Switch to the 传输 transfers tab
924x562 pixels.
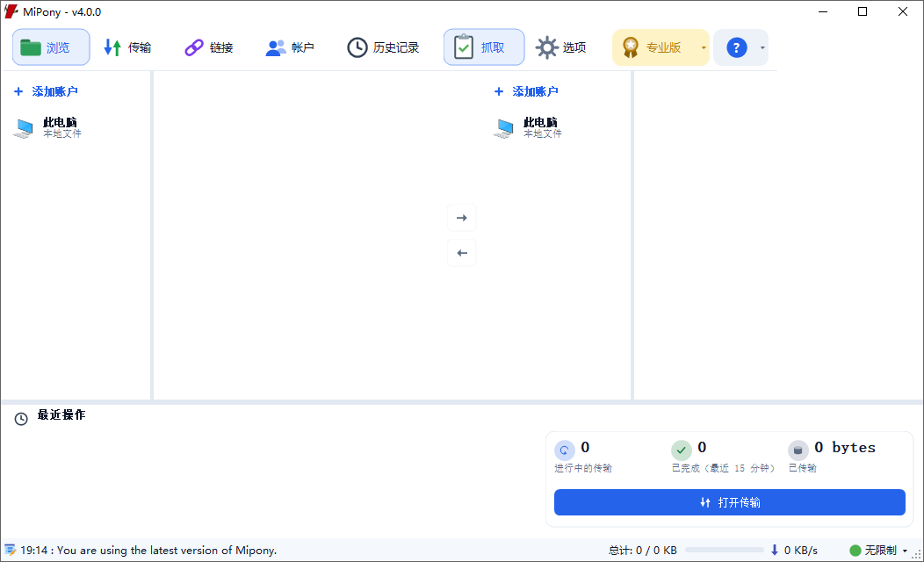tap(128, 47)
